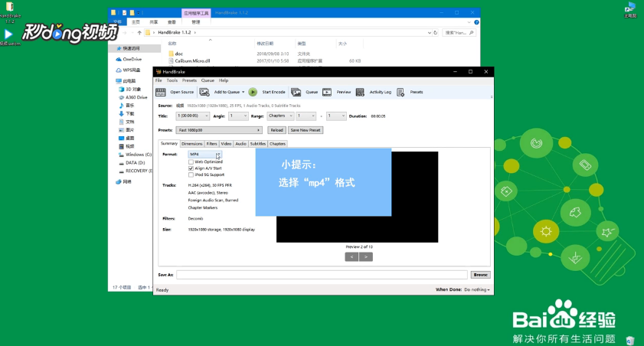Click the Browse button for Save As
644x346 pixels.
480,275
